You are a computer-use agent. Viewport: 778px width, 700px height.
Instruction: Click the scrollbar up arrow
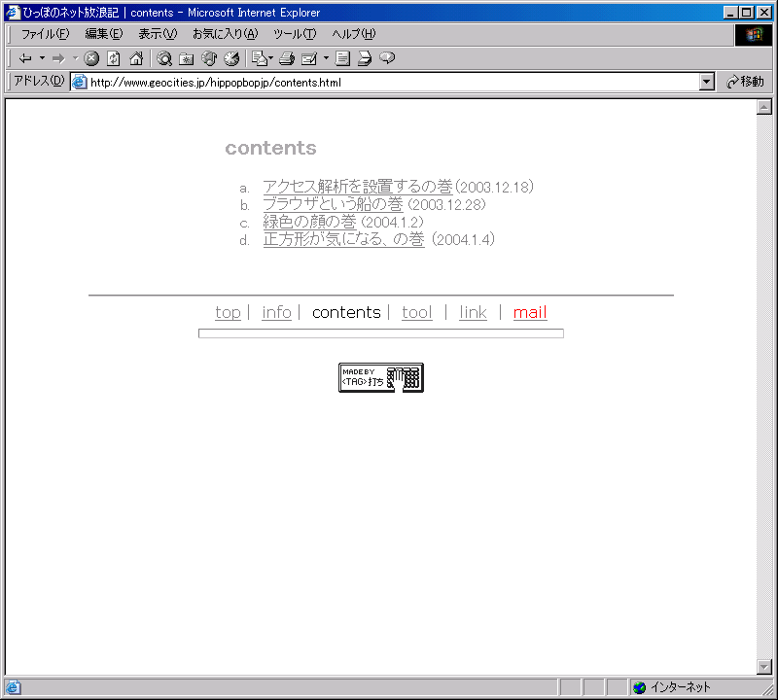click(764, 107)
